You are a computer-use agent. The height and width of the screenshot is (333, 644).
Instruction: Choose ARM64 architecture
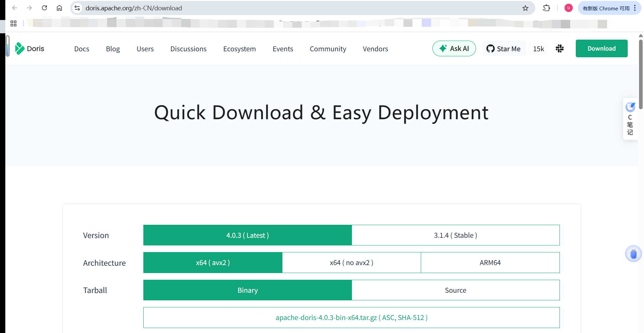pos(490,262)
